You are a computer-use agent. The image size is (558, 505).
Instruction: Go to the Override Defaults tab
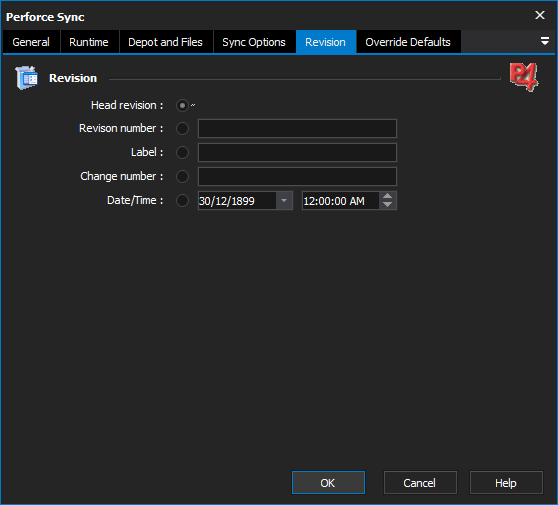pos(408,42)
